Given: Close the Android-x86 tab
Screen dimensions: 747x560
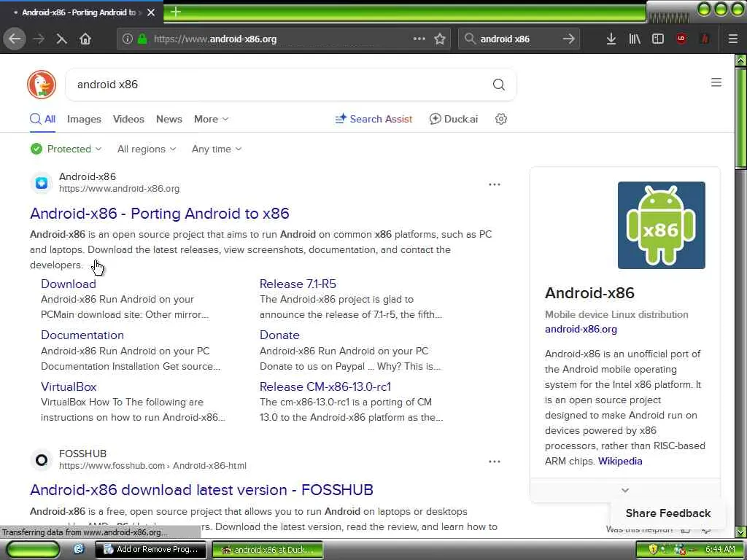Looking at the screenshot, I should pyautogui.click(x=151, y=12).
